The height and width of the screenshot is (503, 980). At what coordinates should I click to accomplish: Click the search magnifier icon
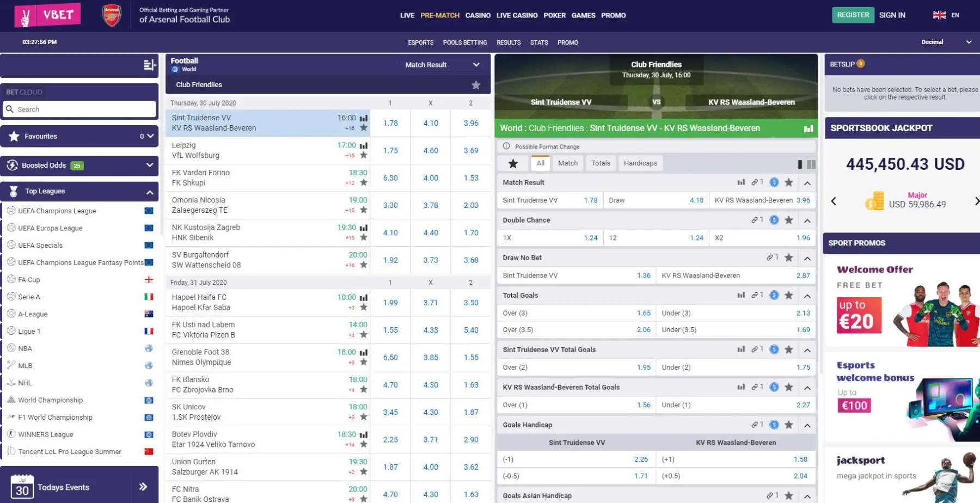(x=10, y=109)
